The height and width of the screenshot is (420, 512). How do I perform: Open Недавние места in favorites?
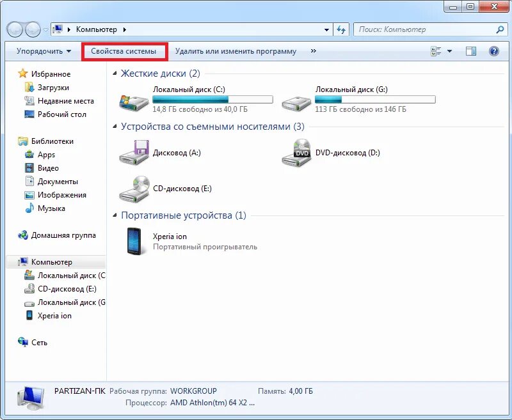pos(66,101)
